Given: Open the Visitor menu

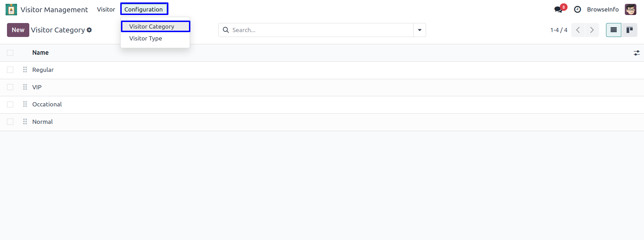Looking at the screenshot, I should [106, 9].
